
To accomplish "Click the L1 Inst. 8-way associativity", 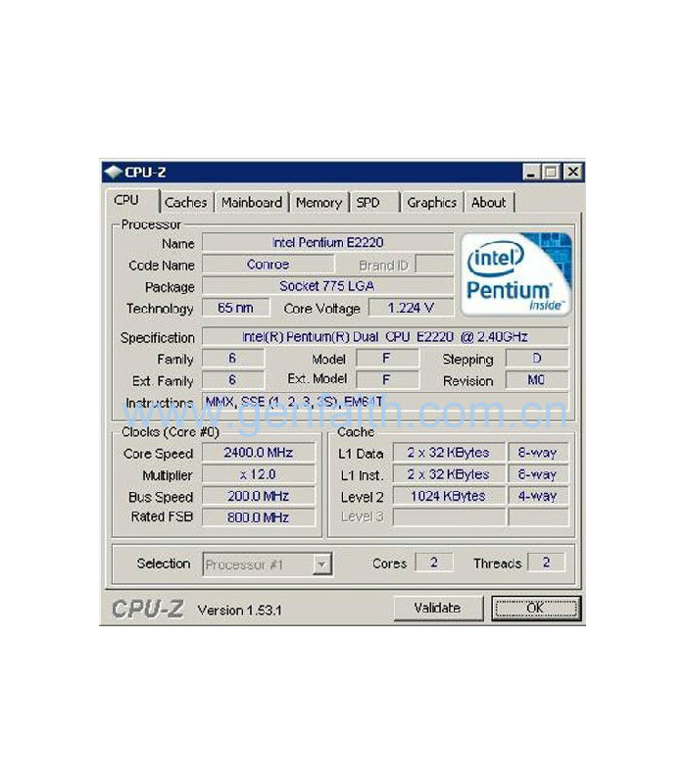I will (x=538, y=474).
